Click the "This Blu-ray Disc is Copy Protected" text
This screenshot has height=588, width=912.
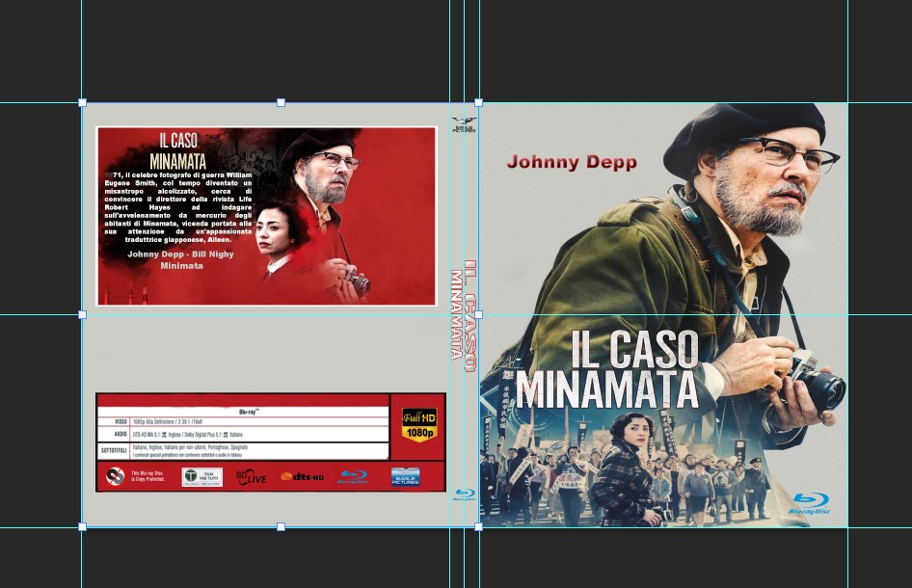[148, 476]
